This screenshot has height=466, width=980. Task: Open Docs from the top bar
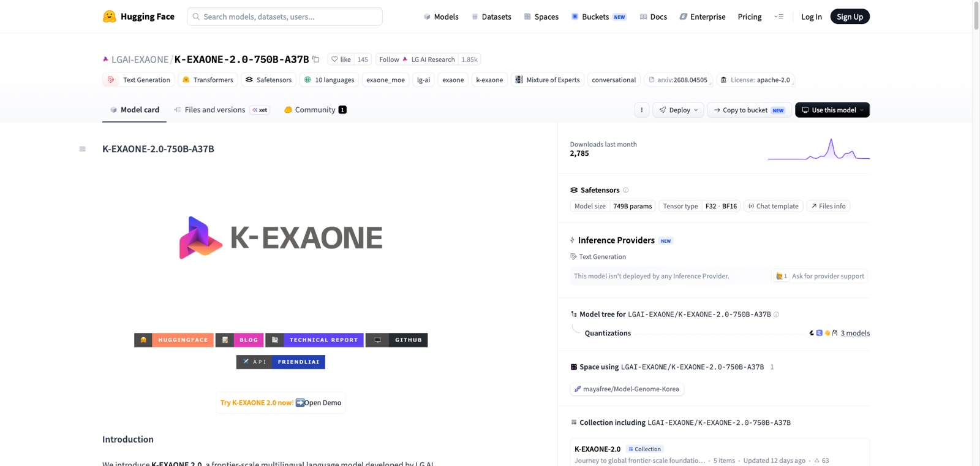click(653, 17)
